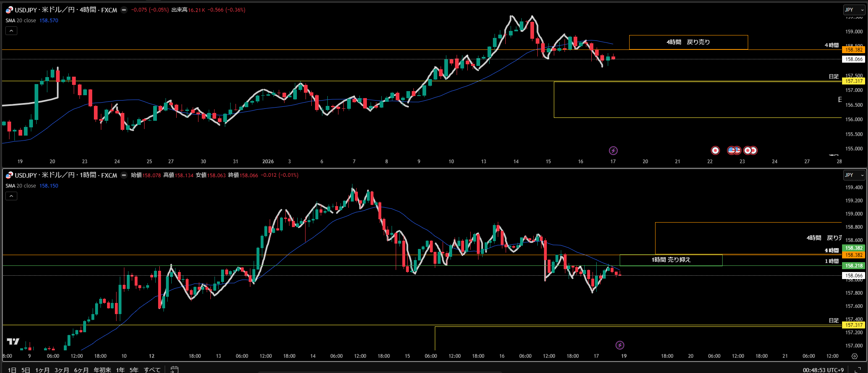Click the lightning event icon in the 1-hour chart

(620, 345)
